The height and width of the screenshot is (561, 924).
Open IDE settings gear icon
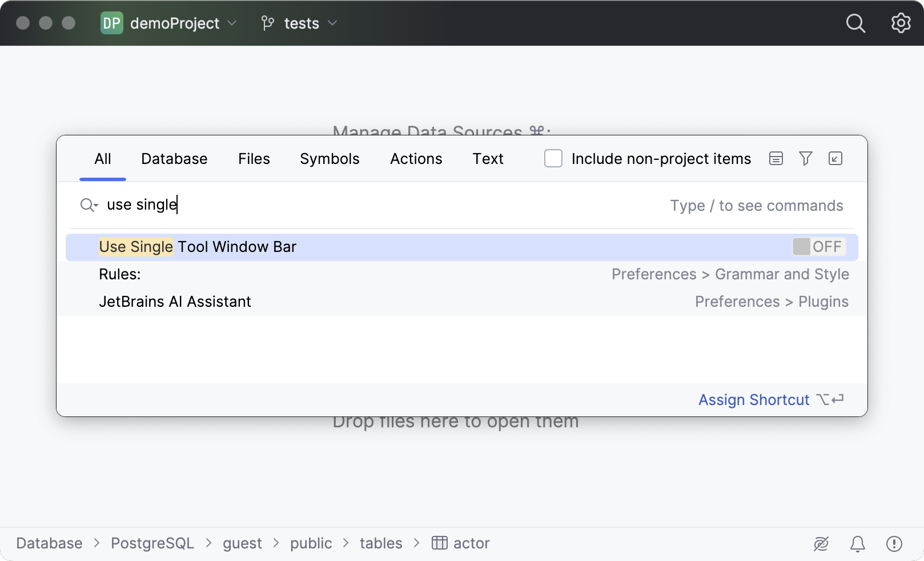901,23
